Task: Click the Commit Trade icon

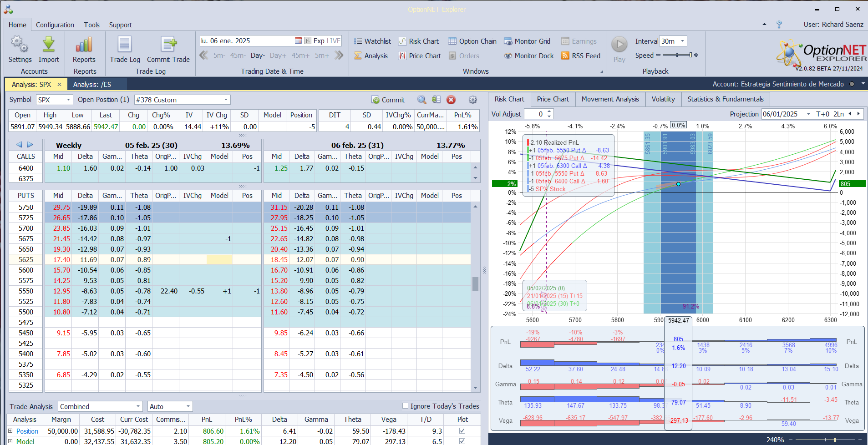Action: [x=168, y=45]
